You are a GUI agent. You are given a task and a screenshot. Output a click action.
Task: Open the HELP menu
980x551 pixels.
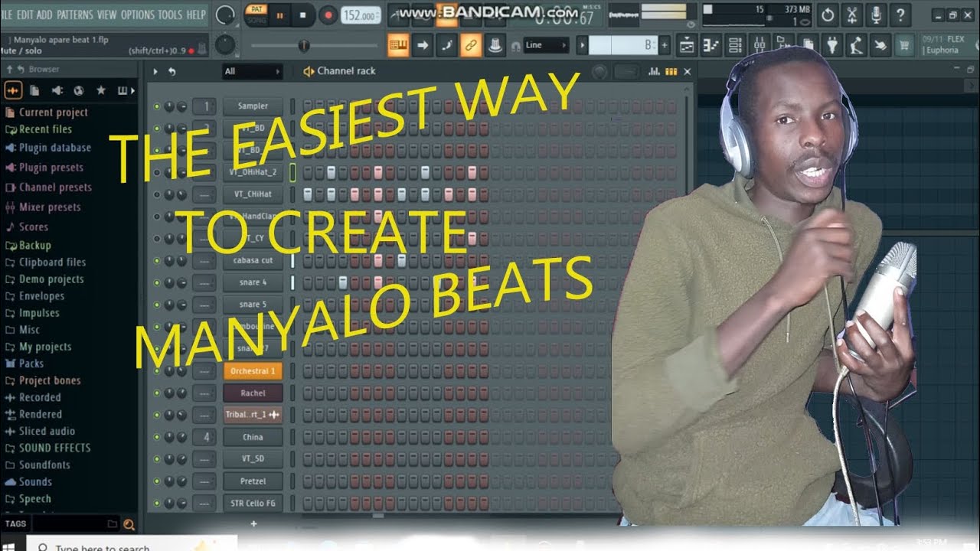click(x=197, y=15)
